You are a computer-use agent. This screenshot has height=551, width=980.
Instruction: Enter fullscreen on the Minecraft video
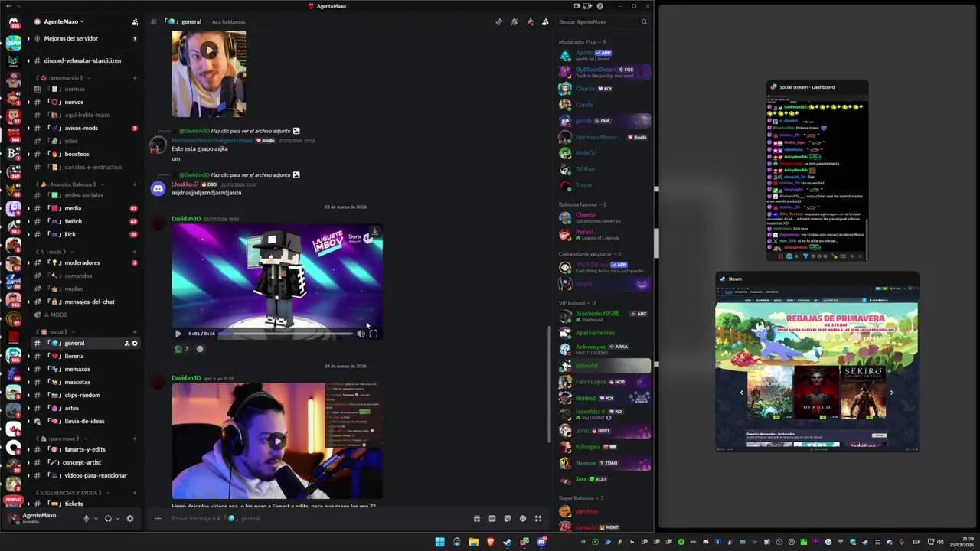tap(373, 334)
